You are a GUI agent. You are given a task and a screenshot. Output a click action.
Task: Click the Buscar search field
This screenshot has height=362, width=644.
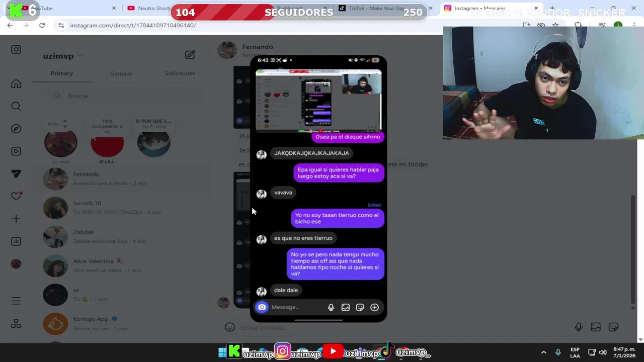point(121,96)
